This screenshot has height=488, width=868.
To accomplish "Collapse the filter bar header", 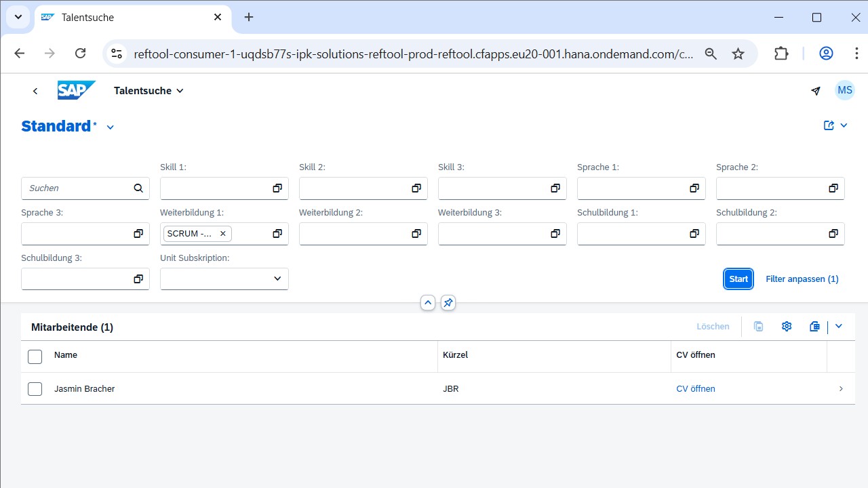I will [x=428, y=303].
